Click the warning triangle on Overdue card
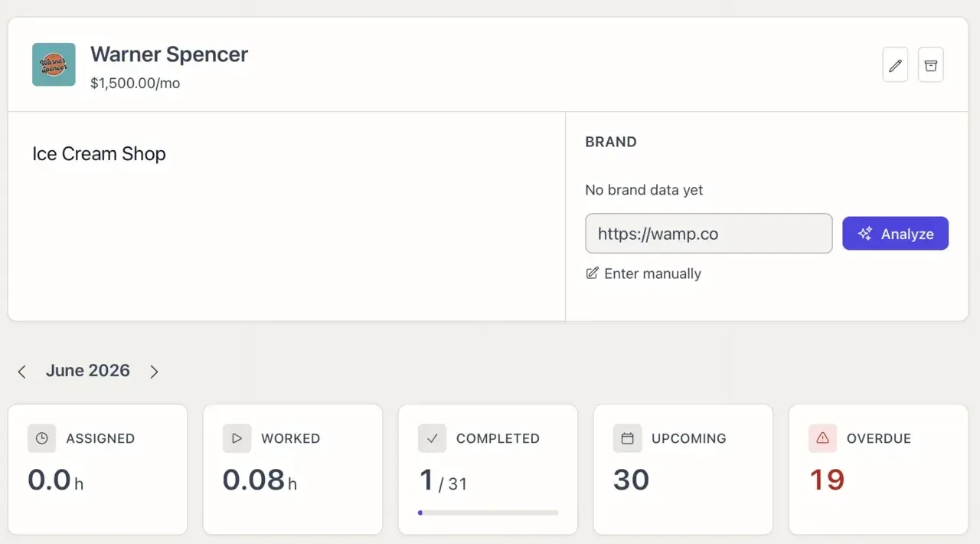 [823, 438]
